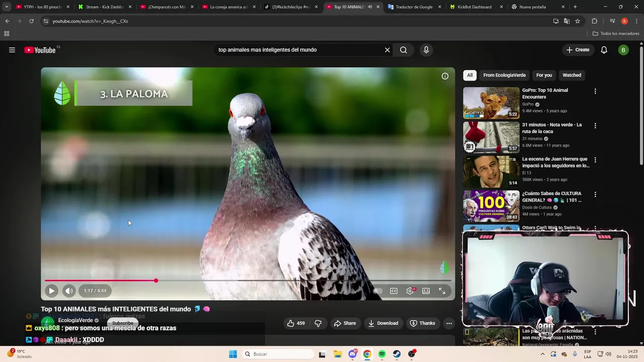Open the ¿Cuánto Sabes de CULTURA GENERAL? title
This screenshot has height=362, width=644.
pos(552,197)
